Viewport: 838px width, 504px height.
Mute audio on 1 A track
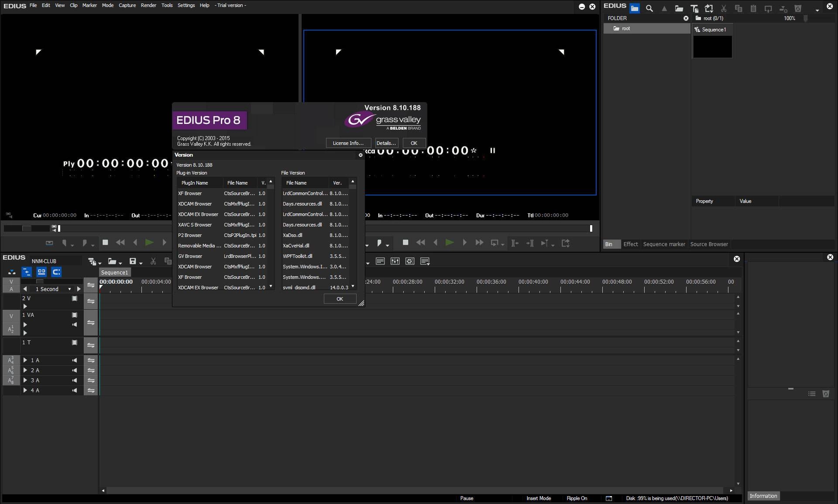tap(75, 360)
